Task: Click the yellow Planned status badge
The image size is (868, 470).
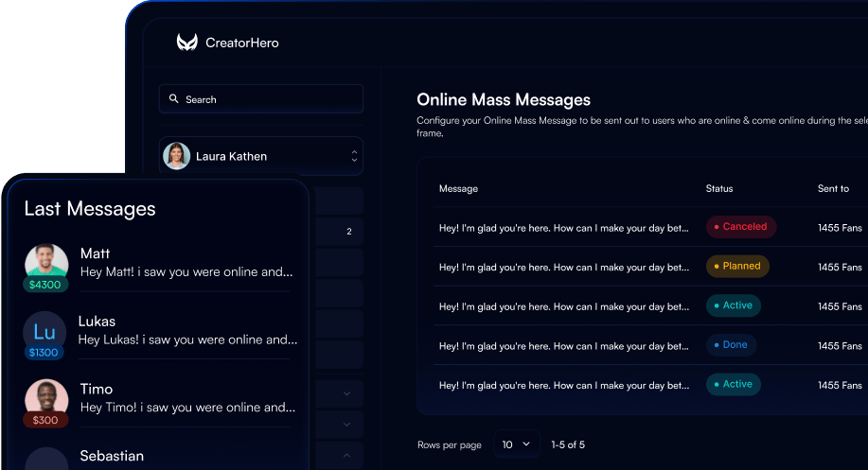Action: point(737,267)
